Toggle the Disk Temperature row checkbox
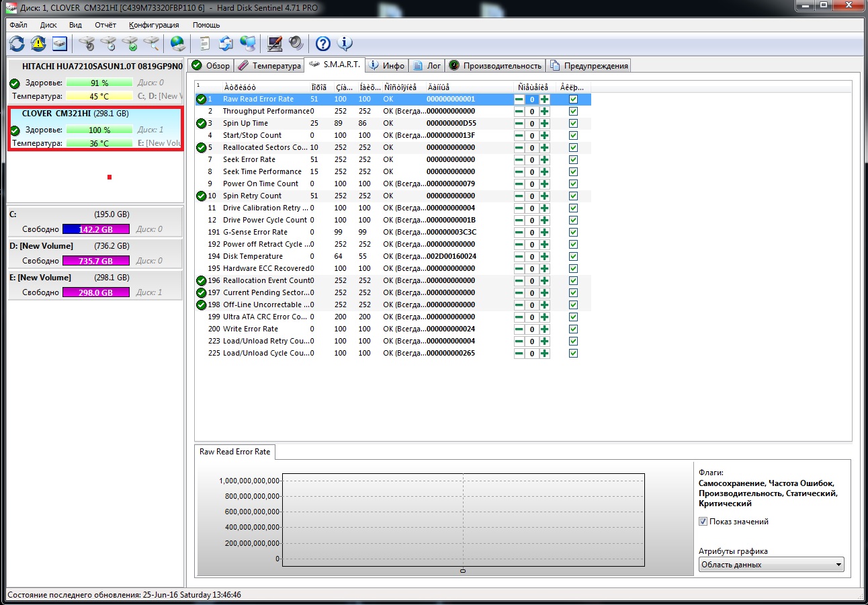The height and width of the screenshot is (605, 868). coord(573,257)
